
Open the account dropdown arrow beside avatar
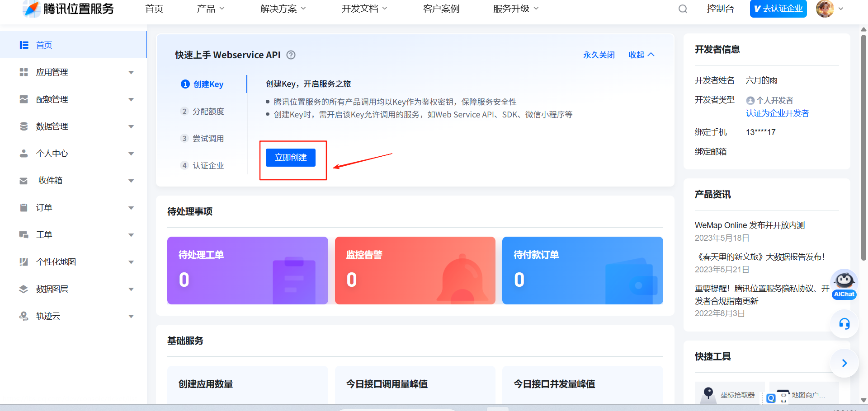click(841, 9)
